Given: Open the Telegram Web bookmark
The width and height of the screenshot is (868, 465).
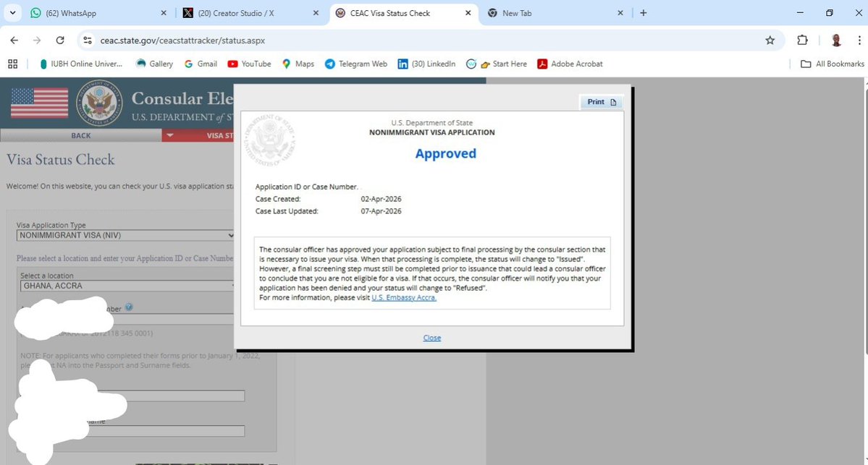Looking at the screenshot, I should (x=356, y=64).
